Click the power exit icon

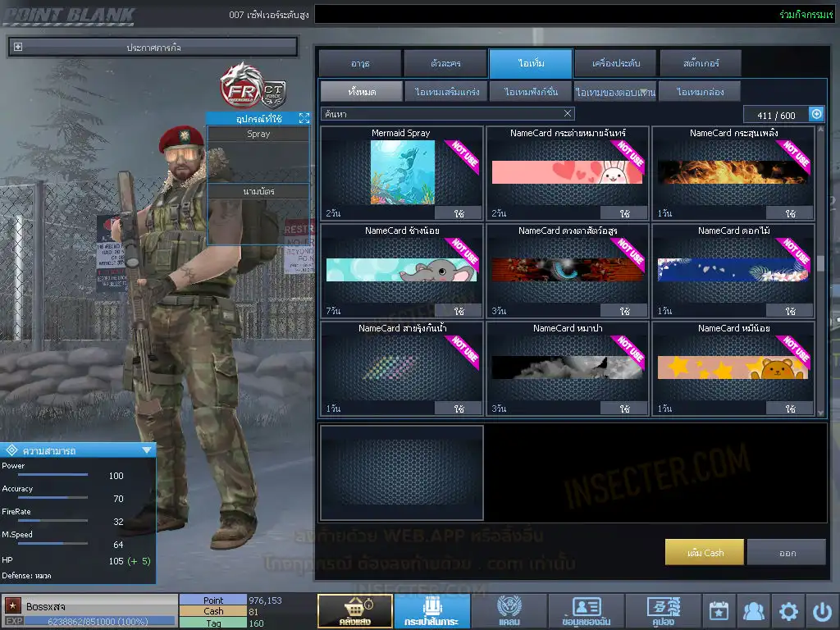[x=821, y=611]
